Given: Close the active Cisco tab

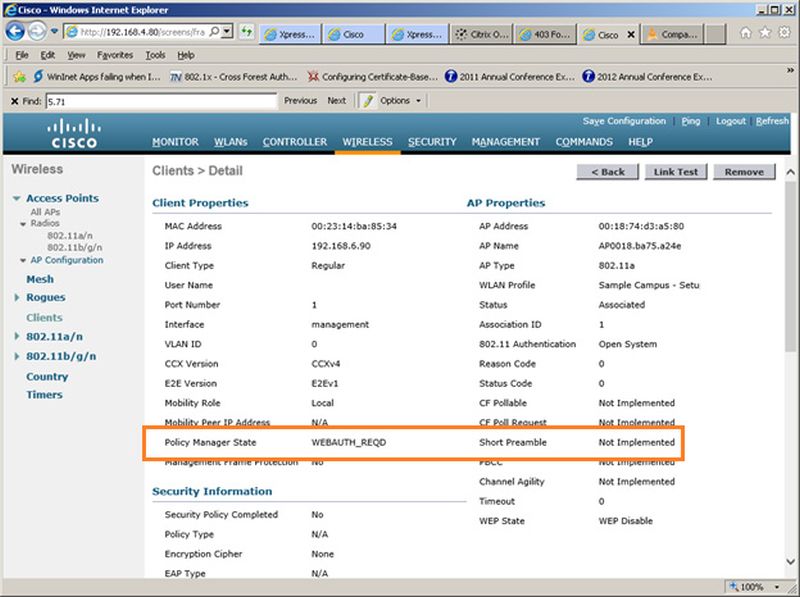Looking at the screenshot, I should (x=631, y=34).
